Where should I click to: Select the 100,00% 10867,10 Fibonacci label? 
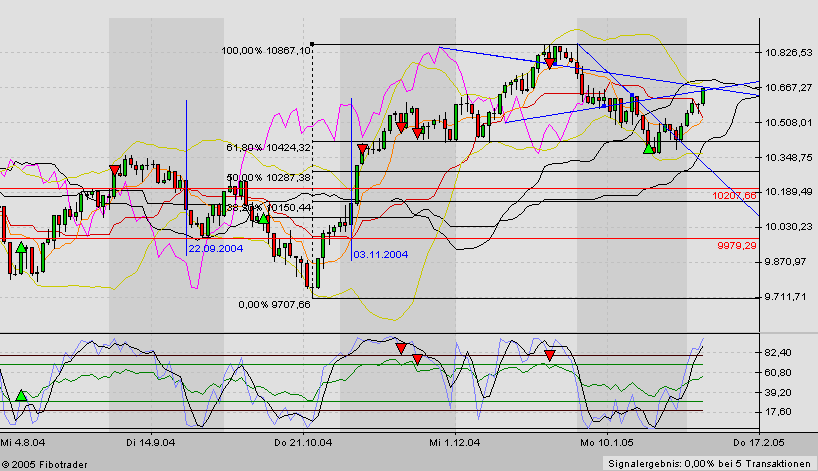pyautogui.click(x=267, y=50)
